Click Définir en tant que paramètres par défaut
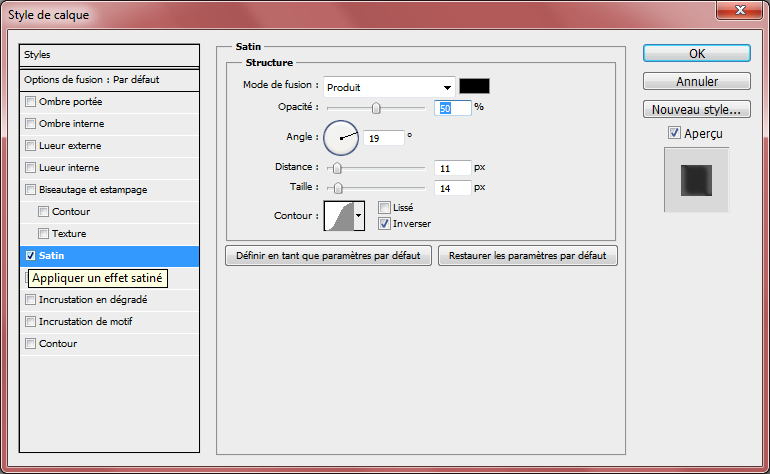770x474 pixels. tap(328, 256)
